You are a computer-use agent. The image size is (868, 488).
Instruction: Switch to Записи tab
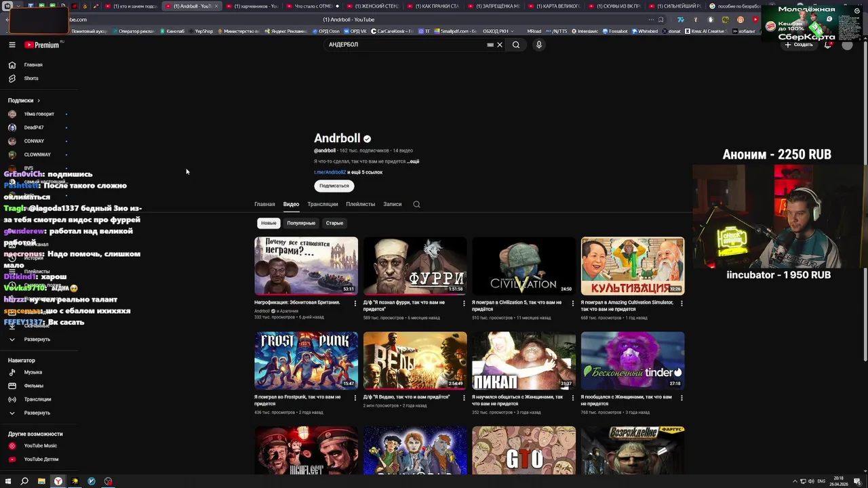392,204
